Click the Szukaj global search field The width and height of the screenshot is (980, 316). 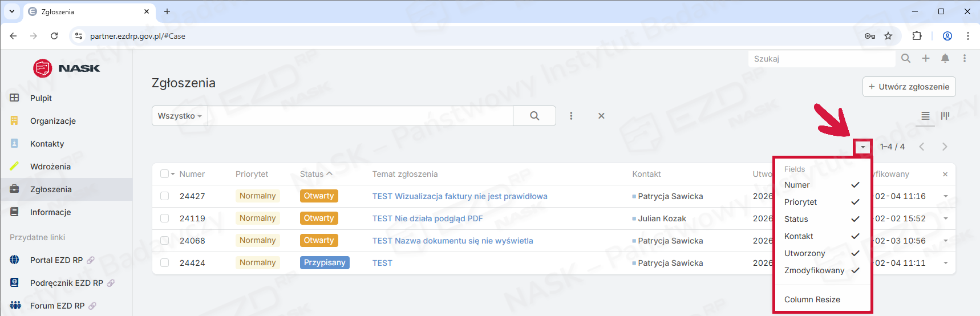(x=821, y=59)
